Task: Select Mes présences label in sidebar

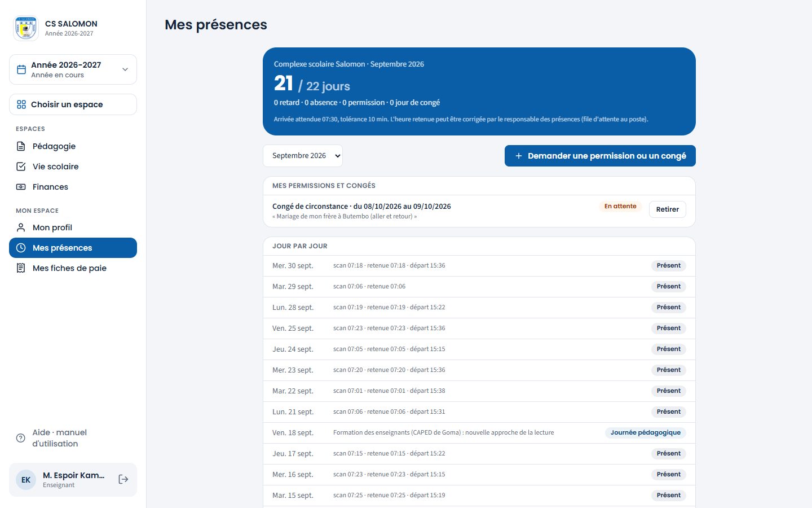Action: coord(62,248)
